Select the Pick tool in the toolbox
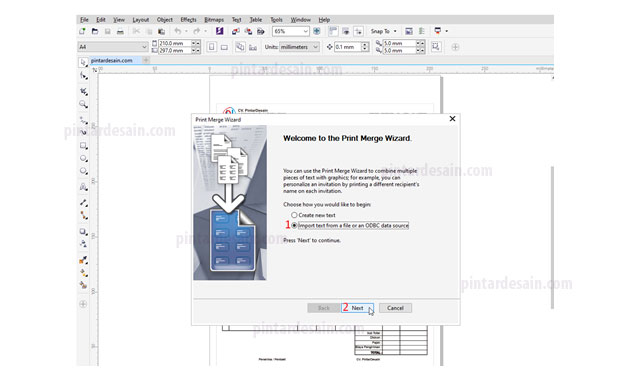The image size is (630, 380). (83, 62)
